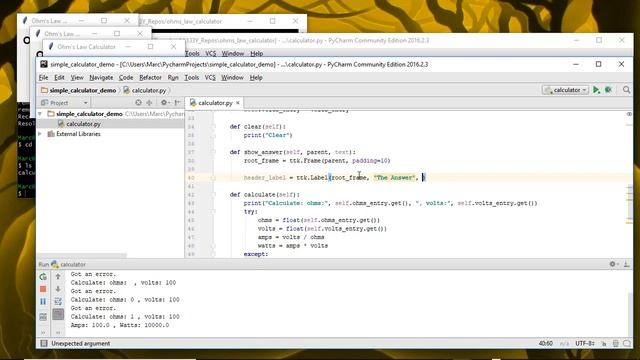The image size is (640, 360).
Task: Open the Refactor menu
Action: click(x=150, y=78)
